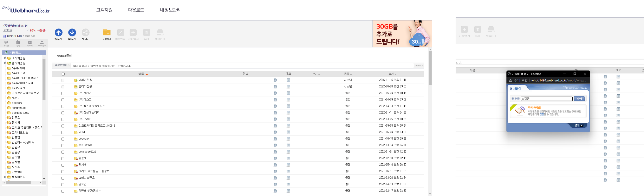Viewport: 644px width, 196px height.
Task: Click memo icon for 내리기전용 row
Action: [288, 80]
